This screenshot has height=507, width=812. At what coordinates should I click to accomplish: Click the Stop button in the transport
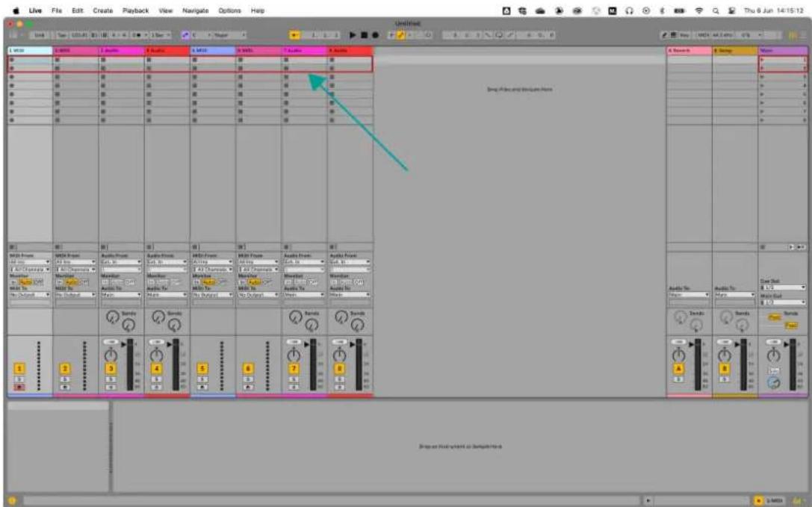[x=364, y=34]
